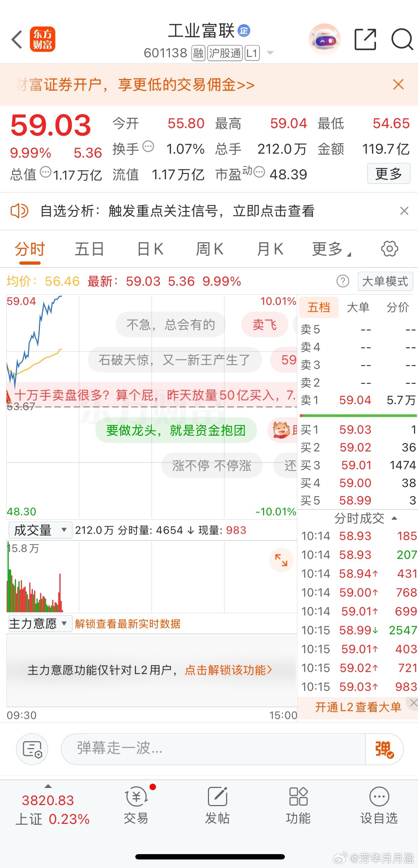Tap the speaker icon for 自选分析
This screenshot has width=418, height=868.
click(19, 211)
